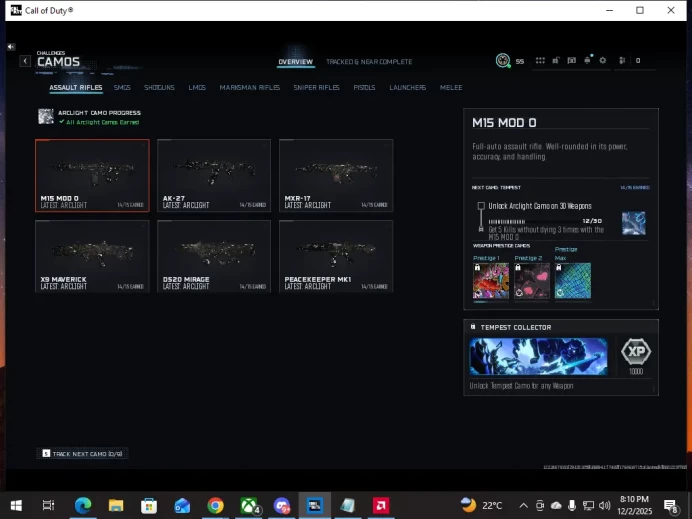Click the Tempest Collector title

[516, 327]
